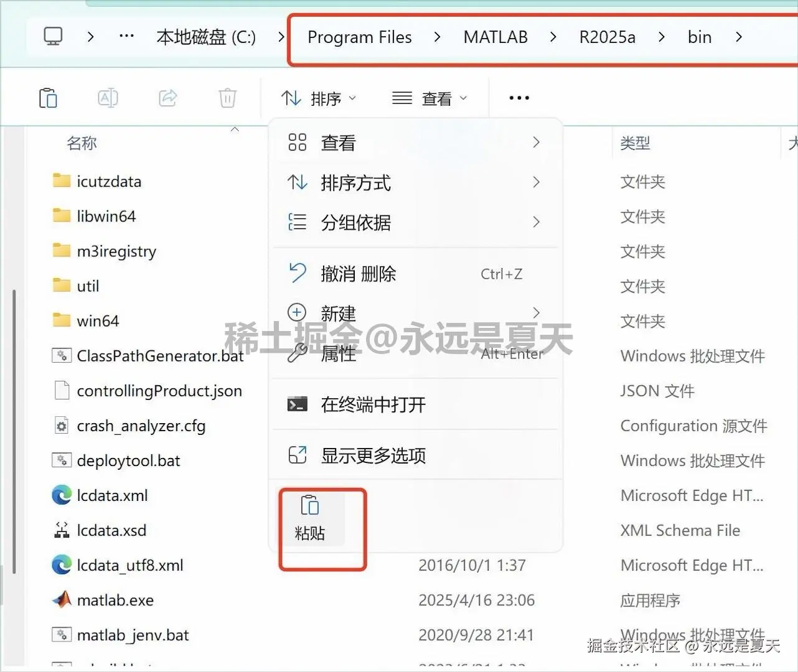
Task: Click the Paste icon in the toolbar
Action: 48,98
